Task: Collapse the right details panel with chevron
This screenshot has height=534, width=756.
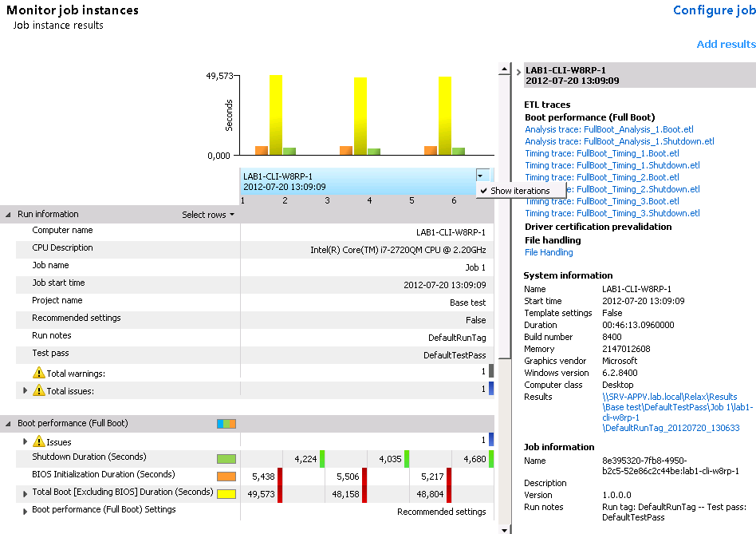Action: (x=518, y=73)
